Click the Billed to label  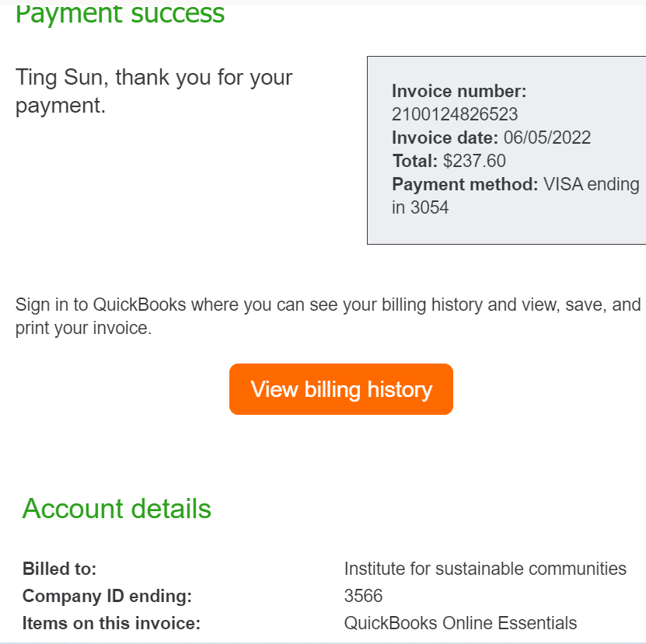[59, 568]
